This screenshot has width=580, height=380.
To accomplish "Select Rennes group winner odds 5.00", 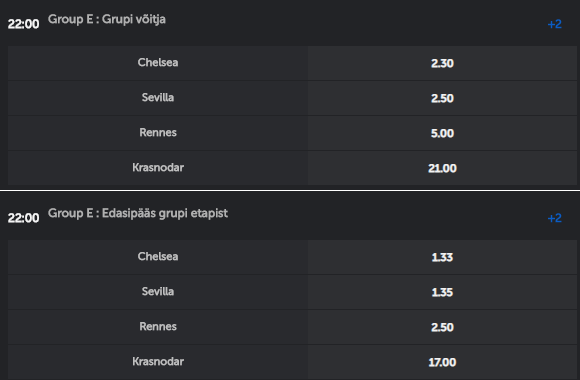I will [442, 133].
